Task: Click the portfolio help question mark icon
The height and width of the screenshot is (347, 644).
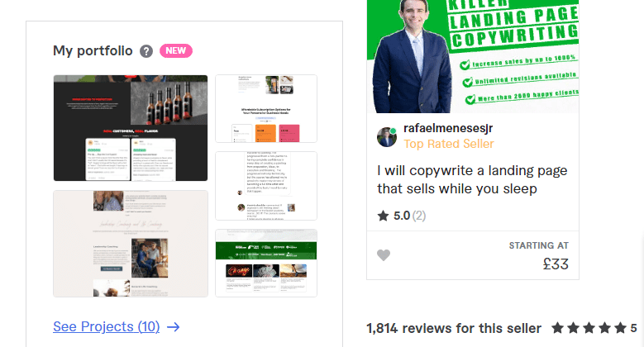Action: (146, 51)
